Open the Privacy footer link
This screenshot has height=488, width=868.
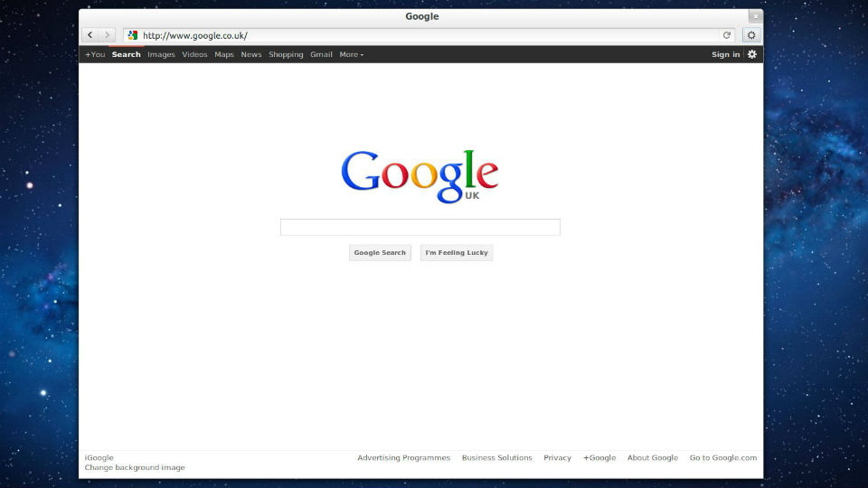click(557, 457)
